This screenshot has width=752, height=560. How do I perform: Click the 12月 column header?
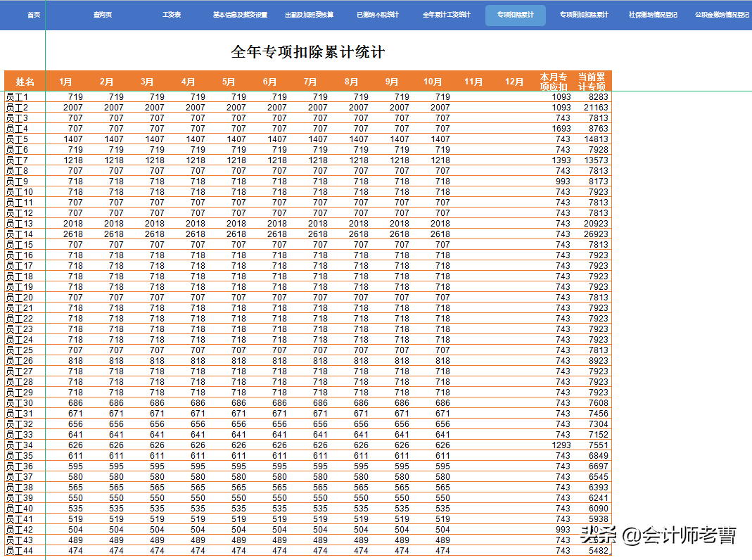pyautogui.click(x=514, y=80)
